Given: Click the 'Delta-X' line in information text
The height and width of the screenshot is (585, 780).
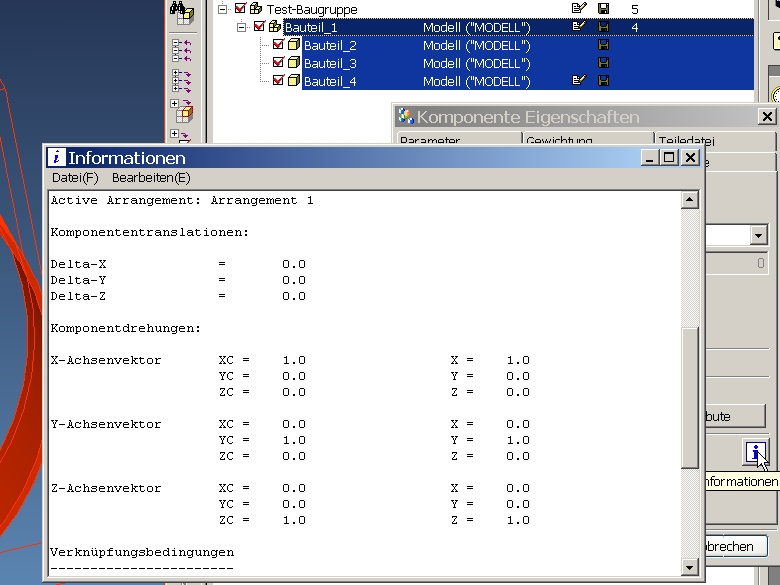Looking at the screenshot, I should (x=178, y=264).
